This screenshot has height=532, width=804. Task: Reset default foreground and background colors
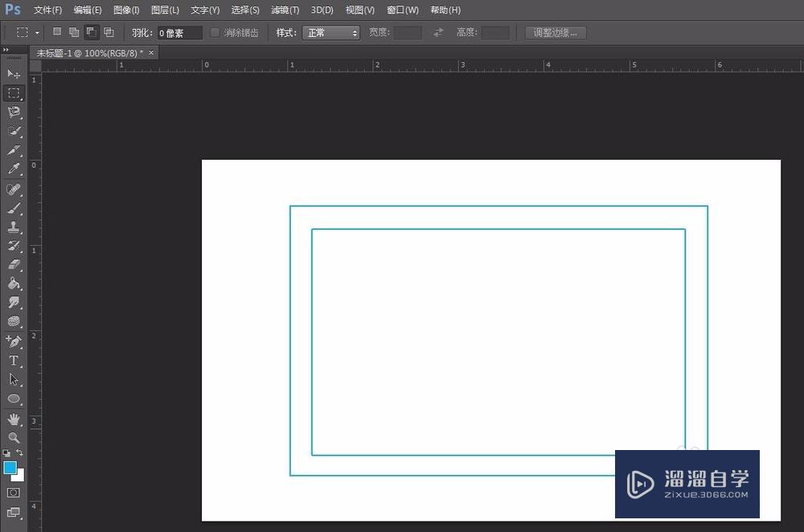tap(6, 453)
